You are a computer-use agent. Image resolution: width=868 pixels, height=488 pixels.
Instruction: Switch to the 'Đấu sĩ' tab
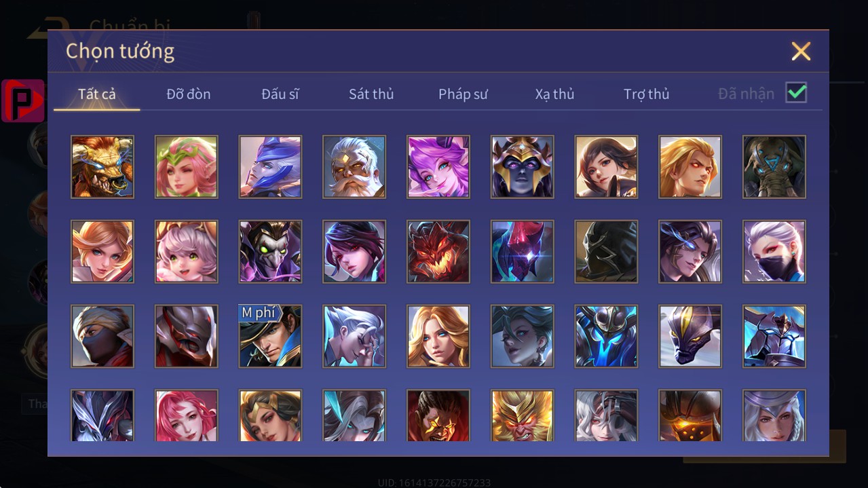pos(280,94)
